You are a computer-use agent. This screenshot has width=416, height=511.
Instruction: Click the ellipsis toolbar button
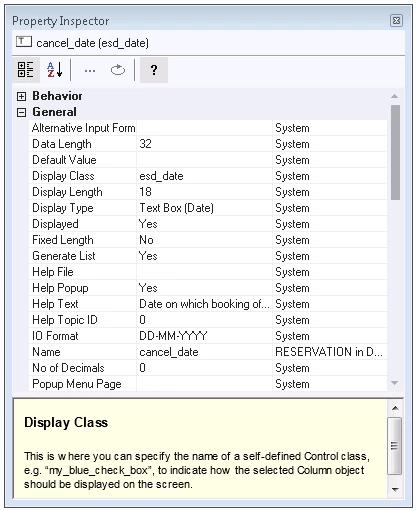pyautogui.click(x=90, y=70)
